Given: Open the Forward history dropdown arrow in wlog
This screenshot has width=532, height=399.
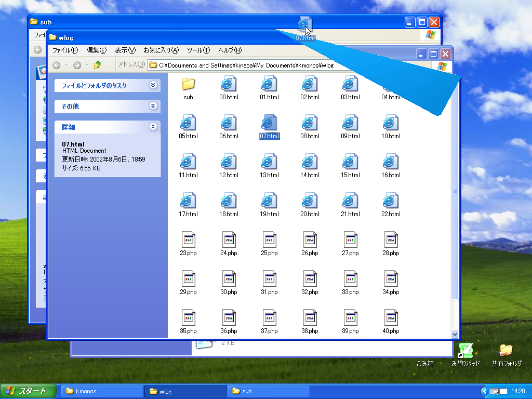Looking at the screenshot, I should tap(87, 65).
